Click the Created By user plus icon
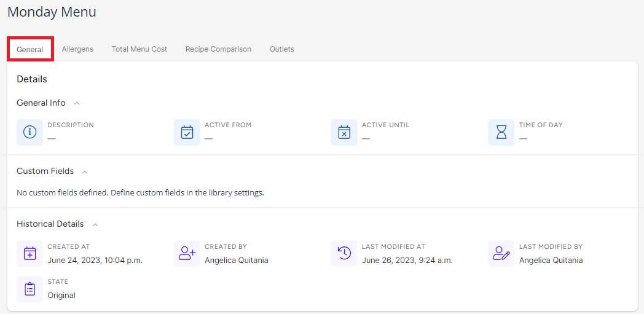 (x=187, y=253)
